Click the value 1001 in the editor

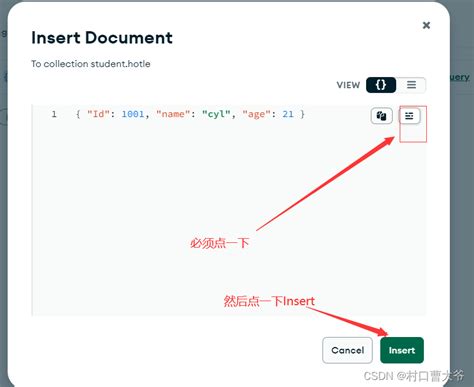(x=133, y=114)
